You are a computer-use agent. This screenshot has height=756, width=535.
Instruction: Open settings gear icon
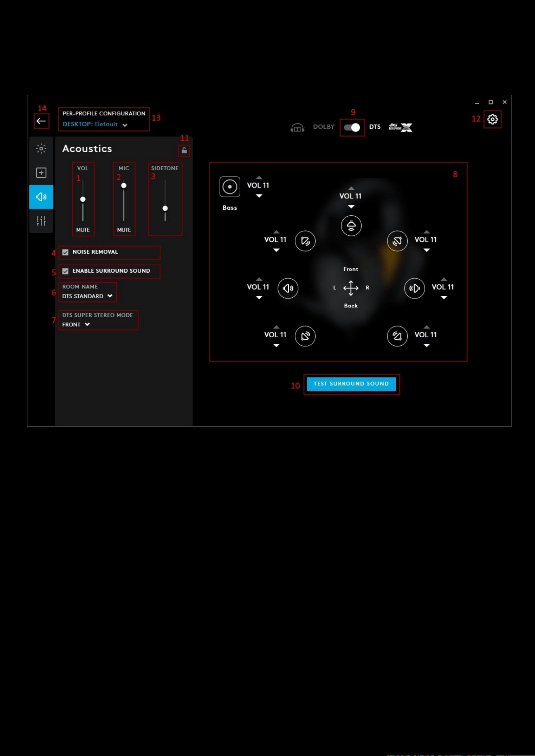click(x=492, y=119)
